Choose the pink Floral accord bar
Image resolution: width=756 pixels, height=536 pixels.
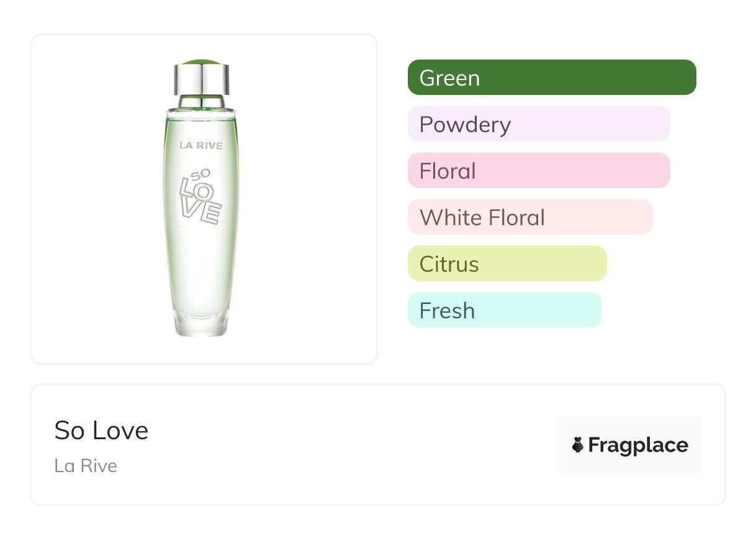pos(538,171)
